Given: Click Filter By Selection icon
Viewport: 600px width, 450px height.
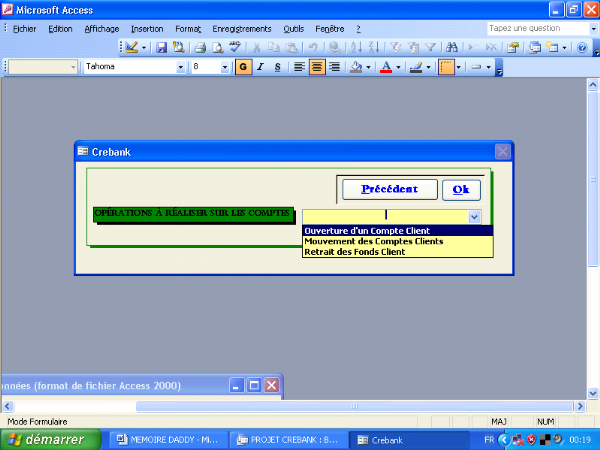Looking at the screenshot, I should pos(395,47).
